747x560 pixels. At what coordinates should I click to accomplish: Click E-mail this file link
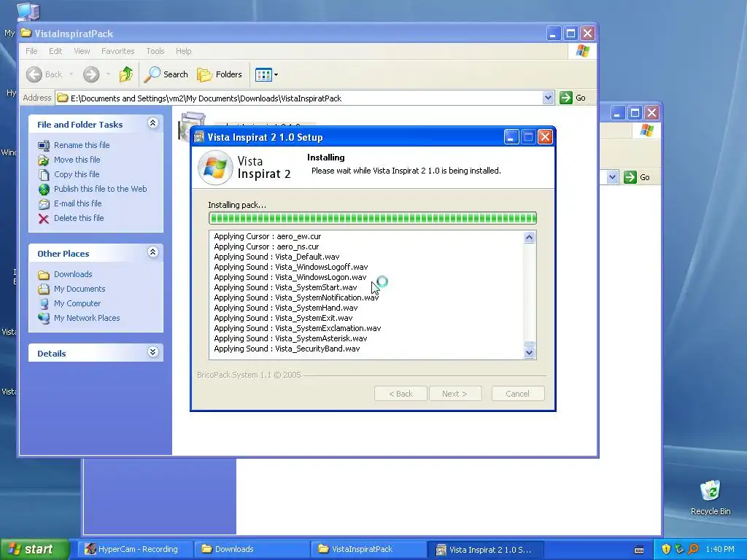(x=77, y=203)
